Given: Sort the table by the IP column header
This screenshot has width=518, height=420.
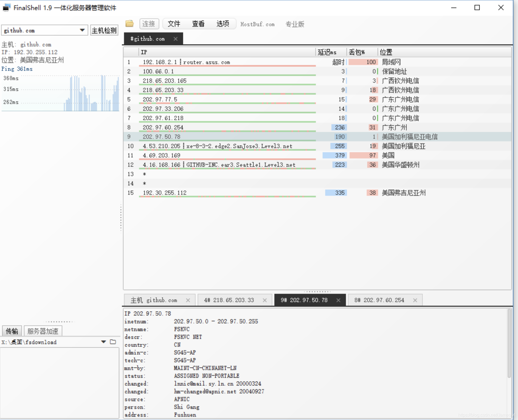Looking at the screenshot, I should pos(144,52).
